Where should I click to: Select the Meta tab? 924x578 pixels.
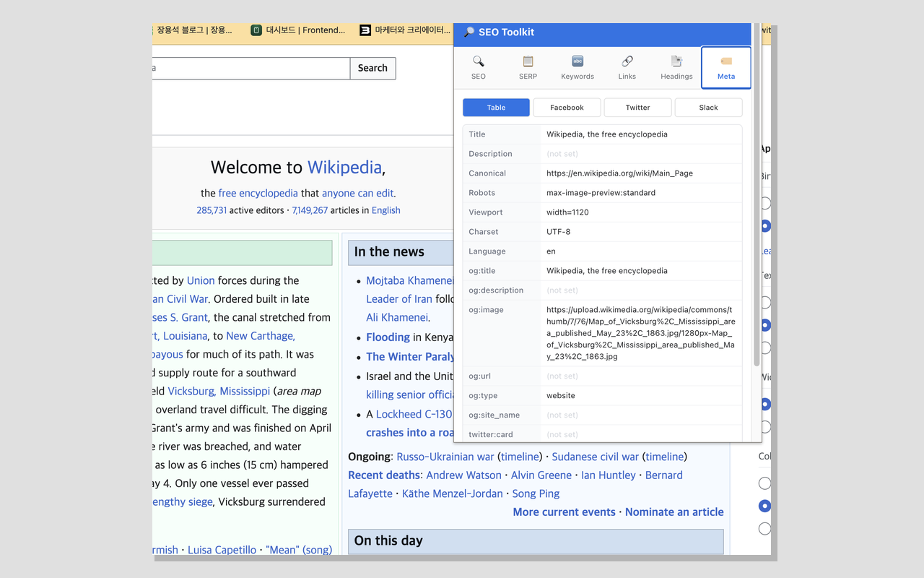click(726, 67)
